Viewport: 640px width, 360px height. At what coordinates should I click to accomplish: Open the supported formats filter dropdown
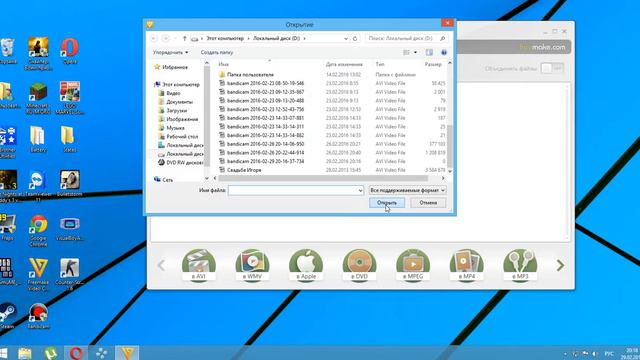pyautogui.click(x=407, y=190)
